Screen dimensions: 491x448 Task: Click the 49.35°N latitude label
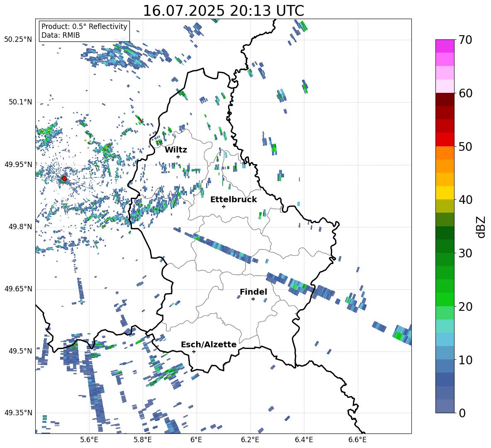point(18,413)
